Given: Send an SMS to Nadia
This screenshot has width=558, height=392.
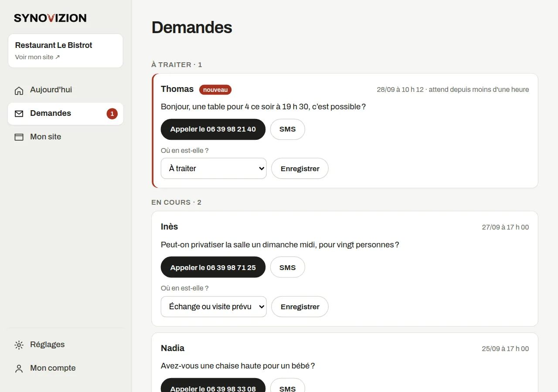Looking at the screenshot, I should tap(288, 386).
